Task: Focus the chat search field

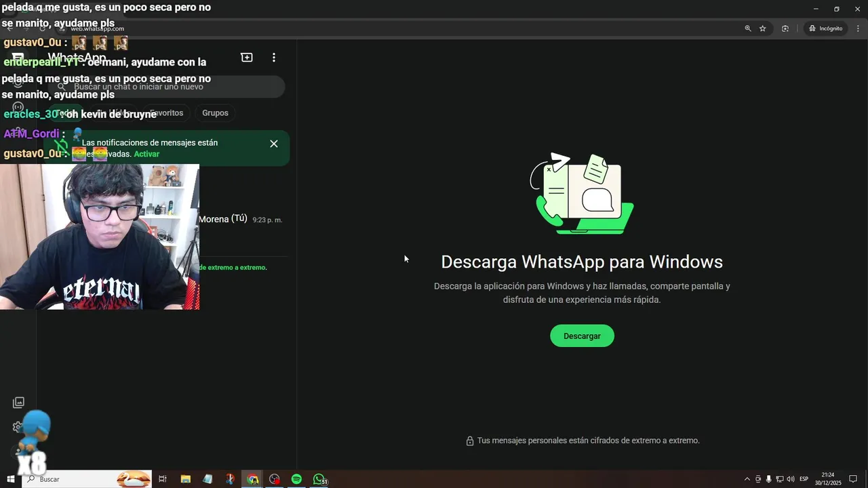Action: 168,87
